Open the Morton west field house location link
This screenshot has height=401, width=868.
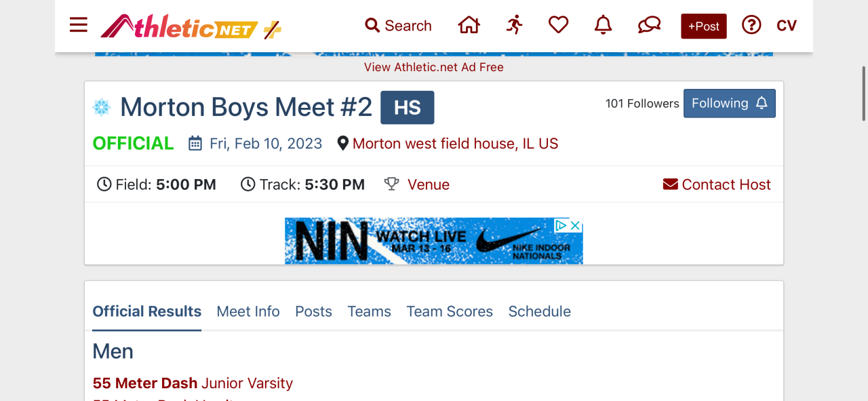(x=455, y=144)
